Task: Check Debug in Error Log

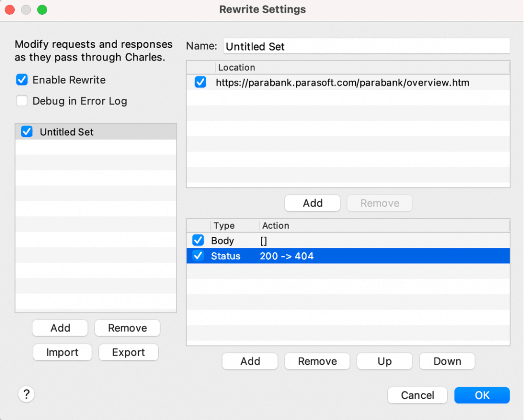Action: [21, 101]
